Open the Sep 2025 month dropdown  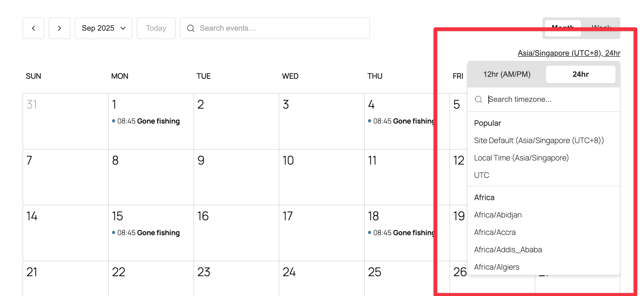[104, 28]
